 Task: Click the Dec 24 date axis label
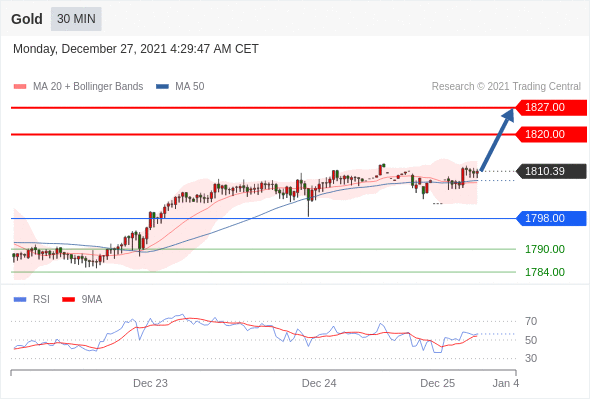(319, 383)
